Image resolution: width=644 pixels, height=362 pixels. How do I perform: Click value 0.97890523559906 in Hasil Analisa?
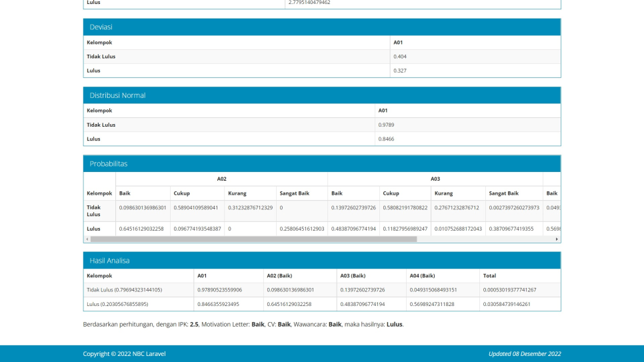click(219, 290)
